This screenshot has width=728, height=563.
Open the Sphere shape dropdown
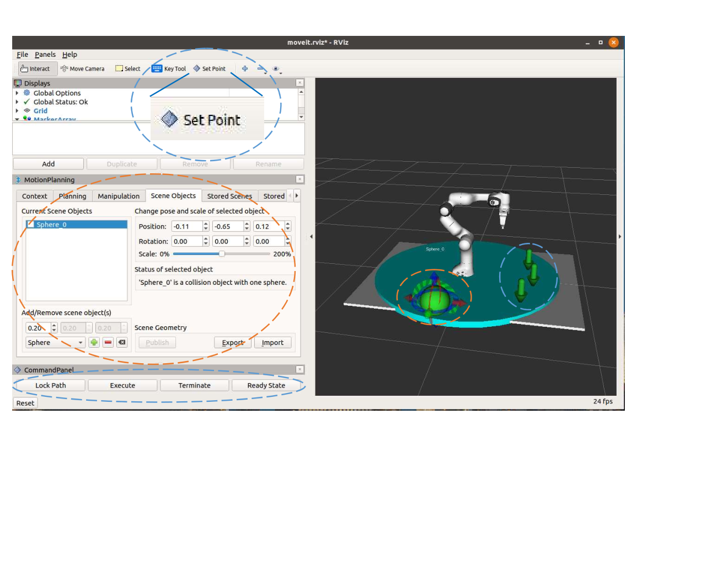(56, 343)
